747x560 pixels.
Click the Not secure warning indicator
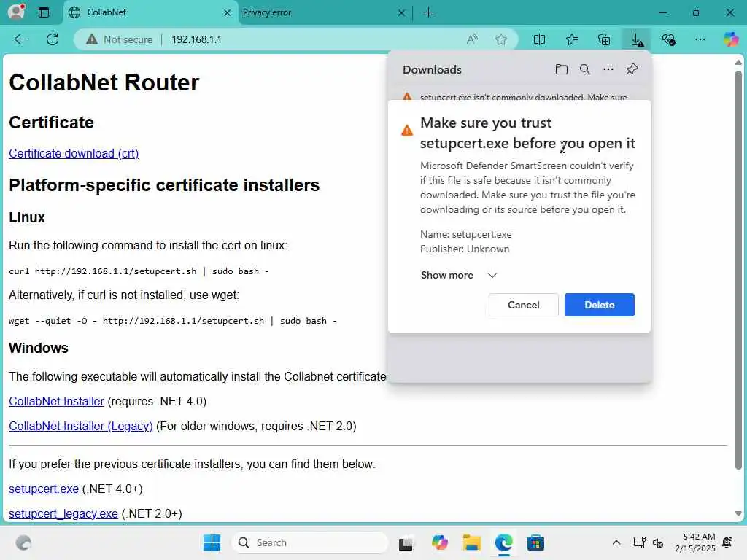click(119, 39)
